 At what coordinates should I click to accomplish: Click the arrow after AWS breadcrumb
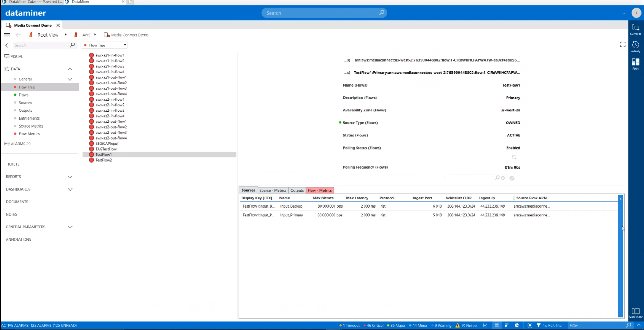tap(95, 35)
